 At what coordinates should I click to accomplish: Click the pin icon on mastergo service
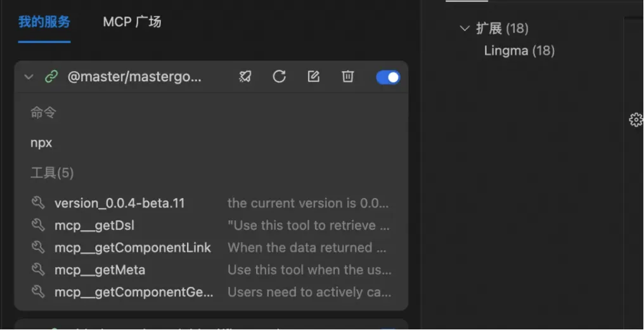click(x=245, y=77)
